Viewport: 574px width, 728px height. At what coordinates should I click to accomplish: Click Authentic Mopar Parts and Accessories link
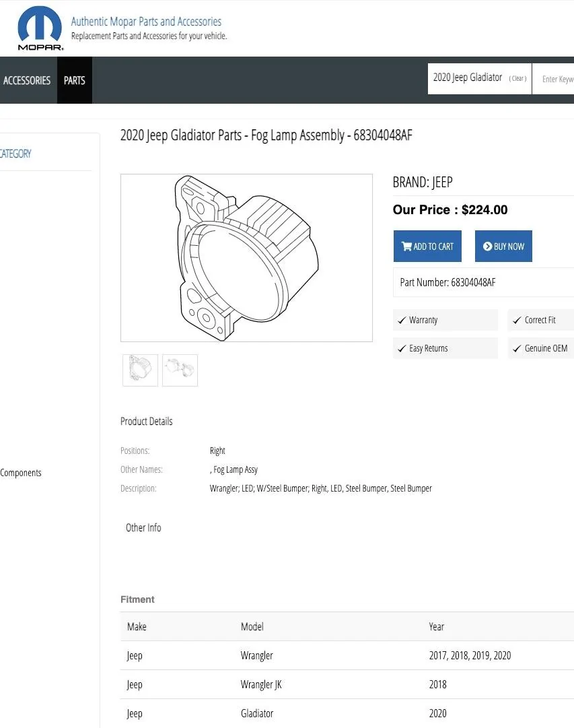click(x=146, y=22)
